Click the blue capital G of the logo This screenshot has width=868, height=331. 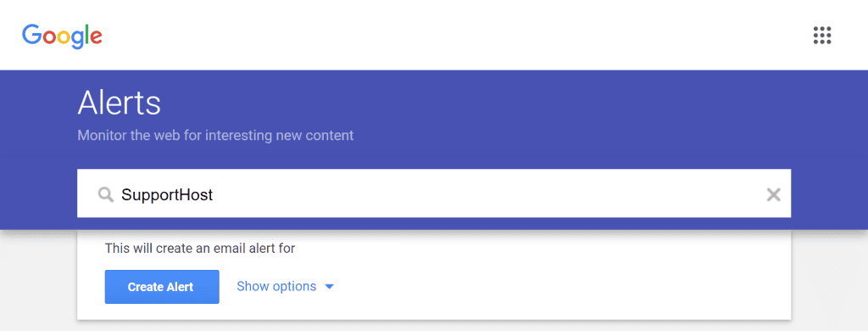(31, 35)
